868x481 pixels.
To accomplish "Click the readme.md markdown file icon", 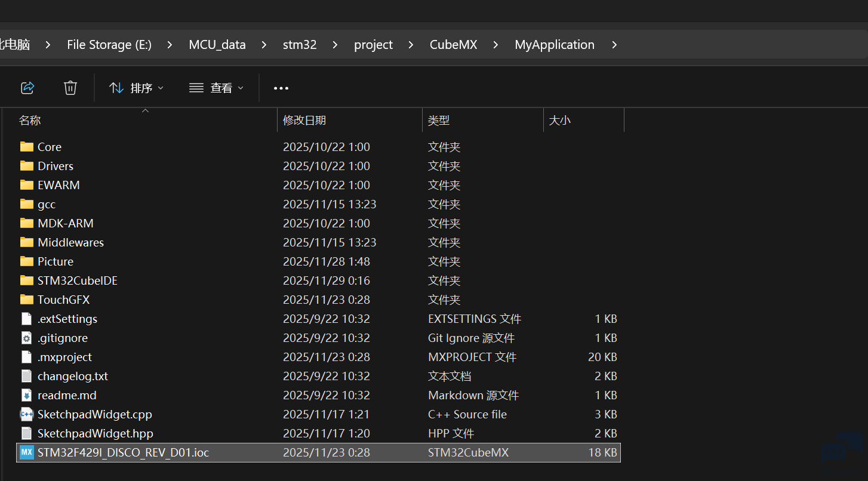I will pyautogui.click(x=26, y=395).
